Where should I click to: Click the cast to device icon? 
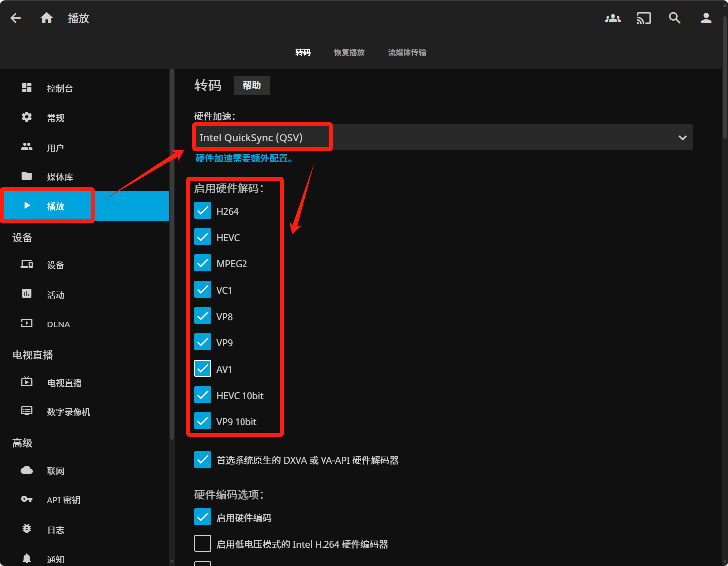[x=644, y=18]
